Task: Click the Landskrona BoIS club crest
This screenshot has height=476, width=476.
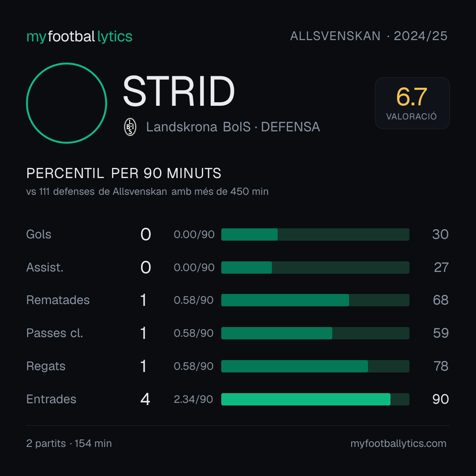Action: (130, 127)
